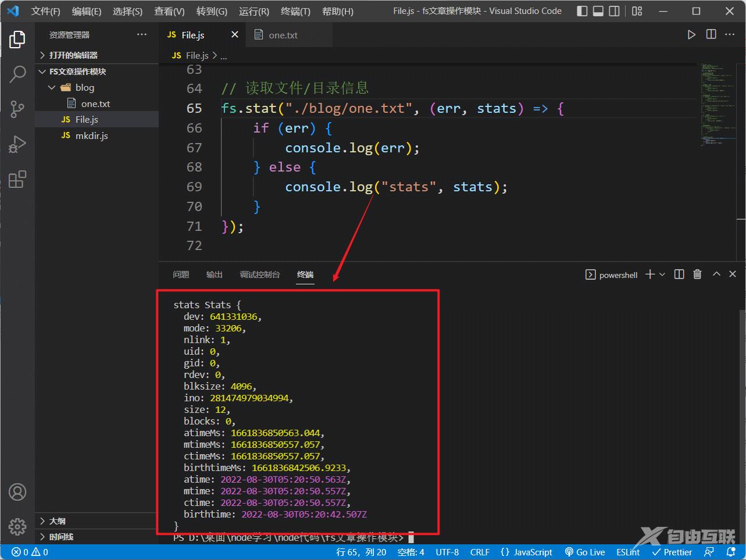The width and height of the screenshot is (746, 560).
Task: Toggle bottom panel layout icon
Action: 598,11
